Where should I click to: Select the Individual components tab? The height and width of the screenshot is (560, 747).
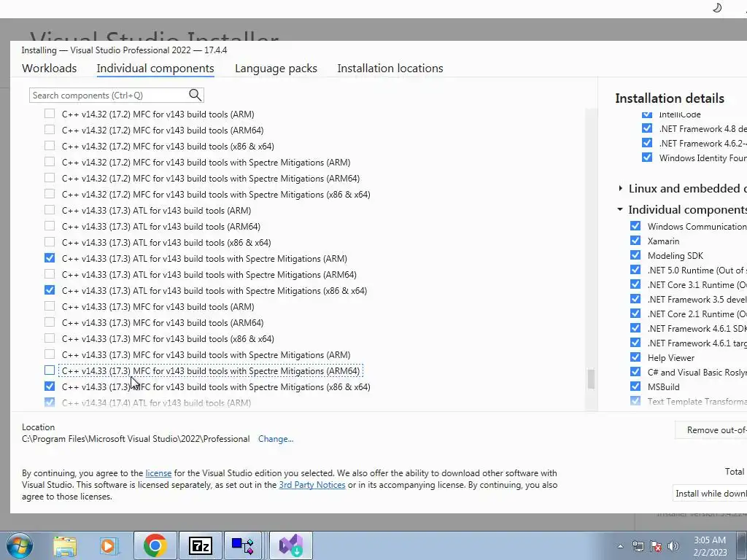tap(155, 68)
